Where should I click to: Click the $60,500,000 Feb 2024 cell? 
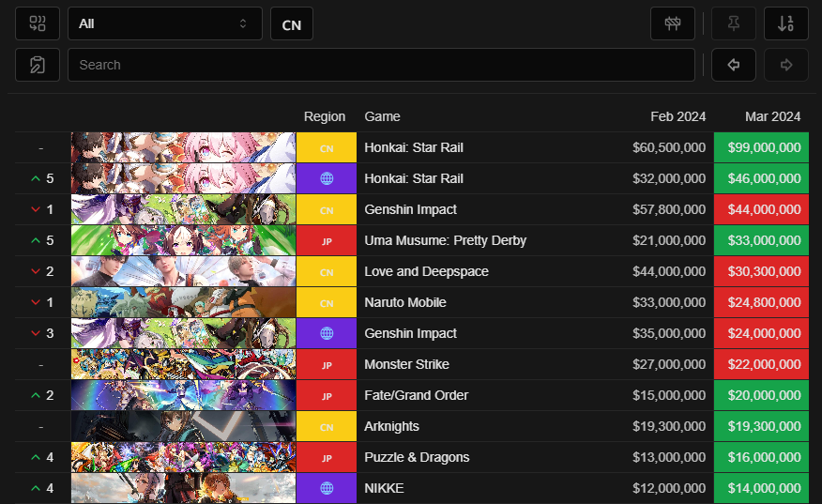coord(669,147)
